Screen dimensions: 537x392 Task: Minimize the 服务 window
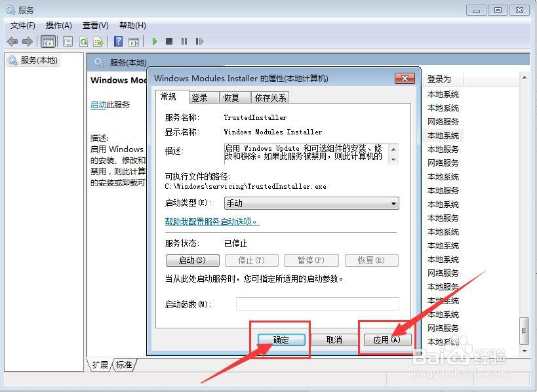pos(476,10)
